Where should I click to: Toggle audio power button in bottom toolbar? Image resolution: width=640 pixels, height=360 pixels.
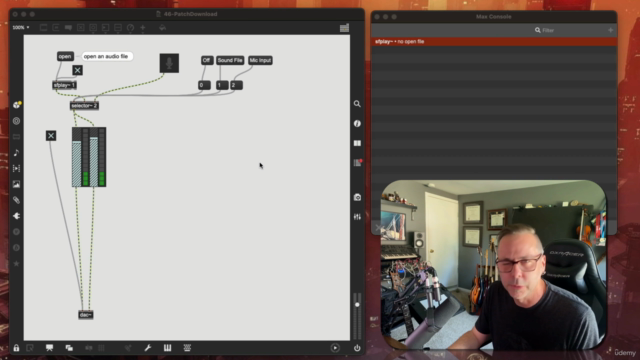pos(357,348)
